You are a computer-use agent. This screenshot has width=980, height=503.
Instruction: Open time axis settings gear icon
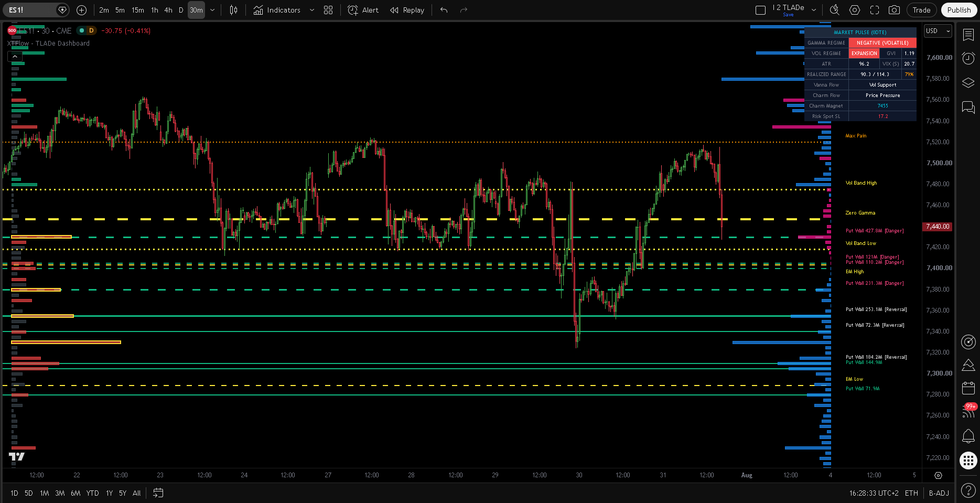point(939,475)
